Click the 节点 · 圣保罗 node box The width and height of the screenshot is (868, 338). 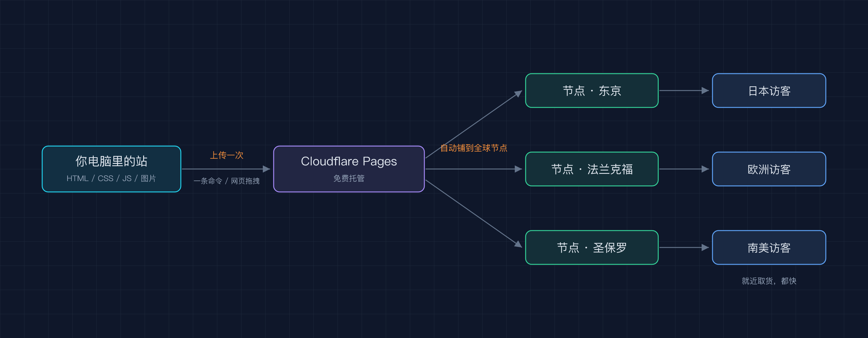click(592, 247)
